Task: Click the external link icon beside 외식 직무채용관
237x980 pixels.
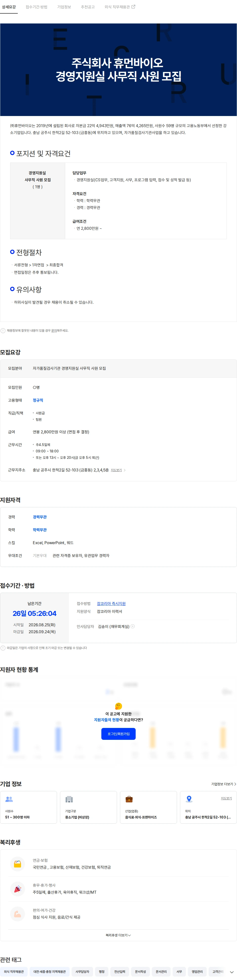Action: coord(133,6)
